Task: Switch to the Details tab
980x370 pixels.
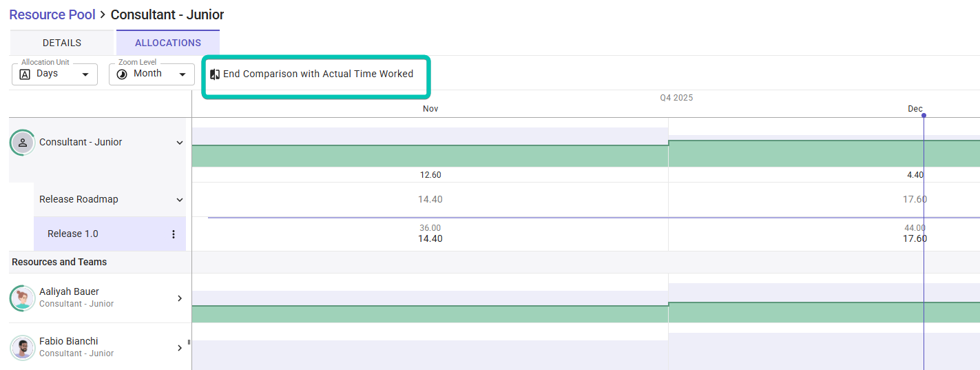Action: 62,43
